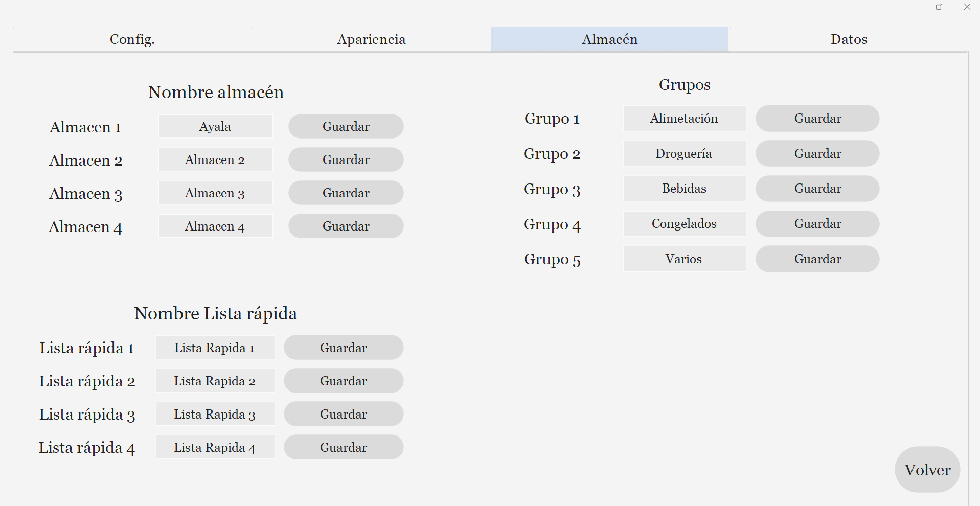The image size is (980, 506).
Task: Save Grupo 5 using its Guardar button
Action: tap(817, 259)
